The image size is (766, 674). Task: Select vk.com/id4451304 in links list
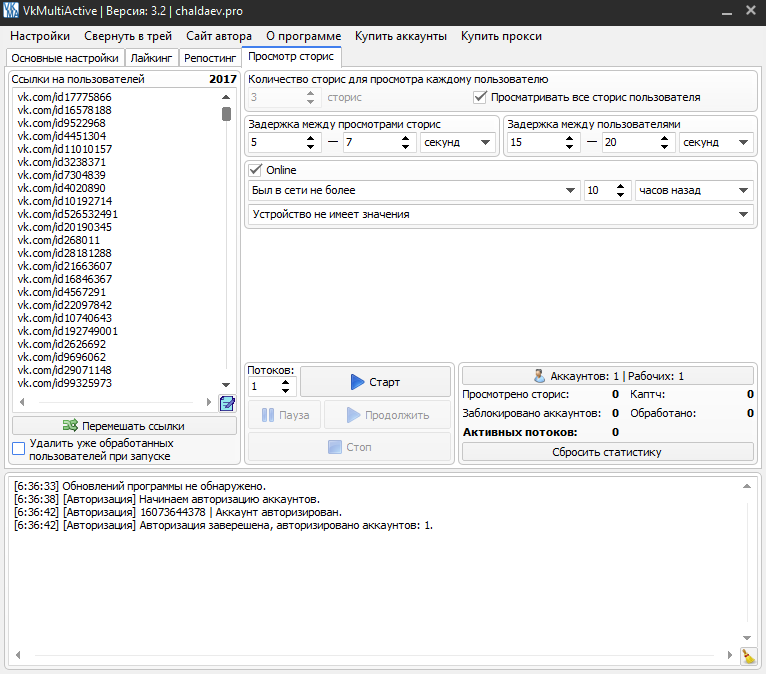62,136
